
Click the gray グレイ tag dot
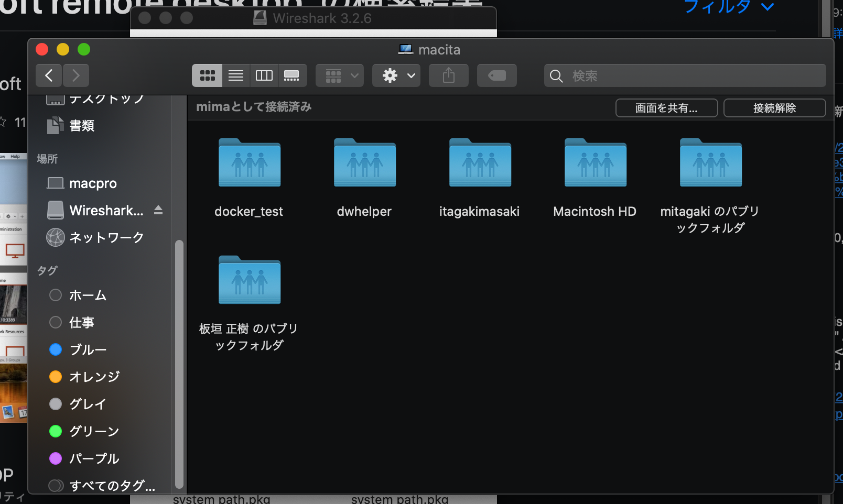(x=56, y=404)
